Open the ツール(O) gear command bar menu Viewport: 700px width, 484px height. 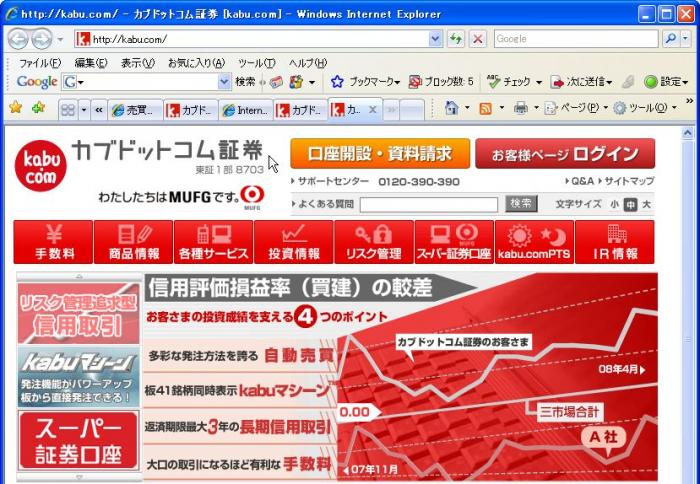tap(645, 108)
